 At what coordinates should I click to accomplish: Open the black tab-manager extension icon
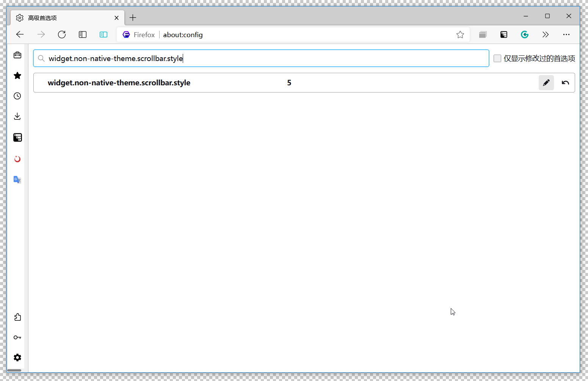coord(503,34)
